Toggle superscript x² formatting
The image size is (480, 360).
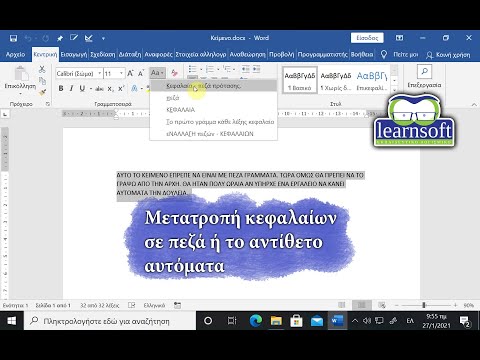click(x=121, y=89)
